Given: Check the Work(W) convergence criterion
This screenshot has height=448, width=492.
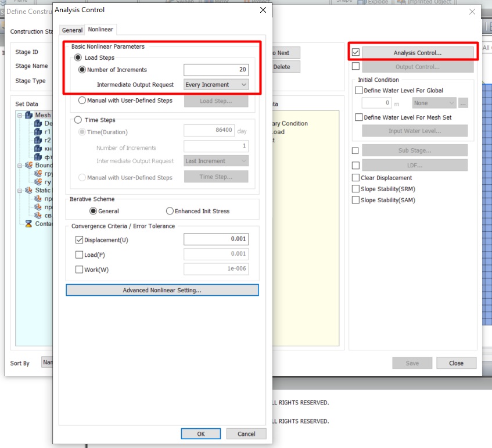Looking at the screenshot, I should coord(79,270).
